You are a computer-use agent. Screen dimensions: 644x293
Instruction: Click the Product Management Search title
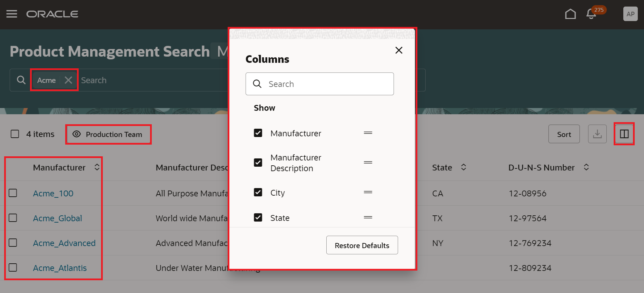[x=110, y=51]
